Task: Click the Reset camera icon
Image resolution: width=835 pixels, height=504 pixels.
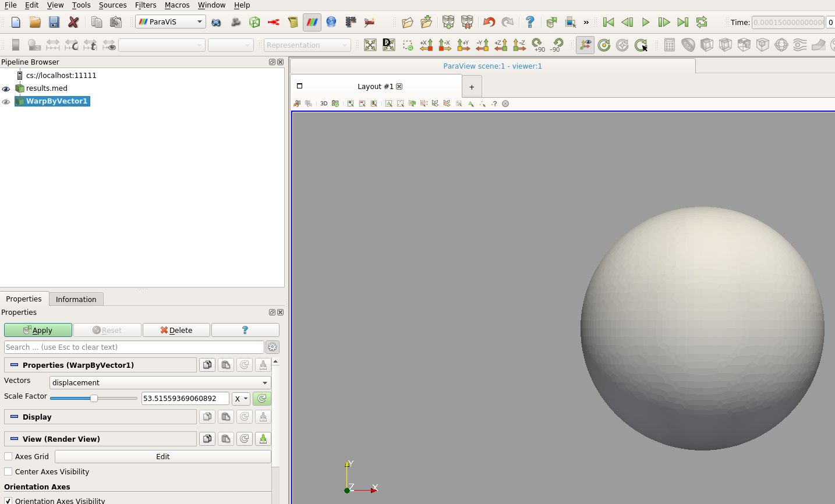Action: 370,45
